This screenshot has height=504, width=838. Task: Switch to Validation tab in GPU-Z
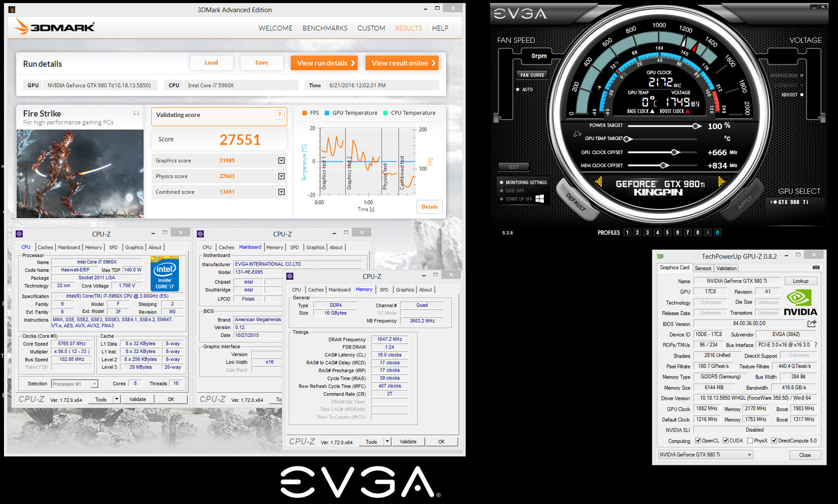[726, 268]
